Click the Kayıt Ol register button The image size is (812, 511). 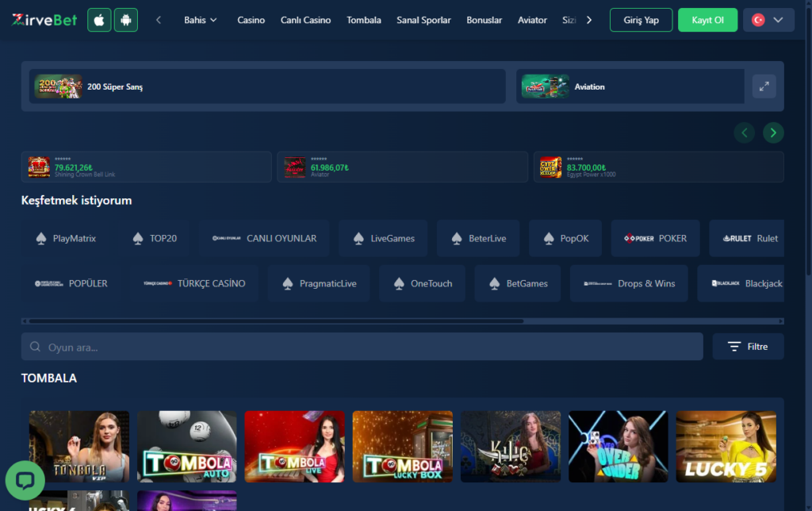tap(707, 20)
